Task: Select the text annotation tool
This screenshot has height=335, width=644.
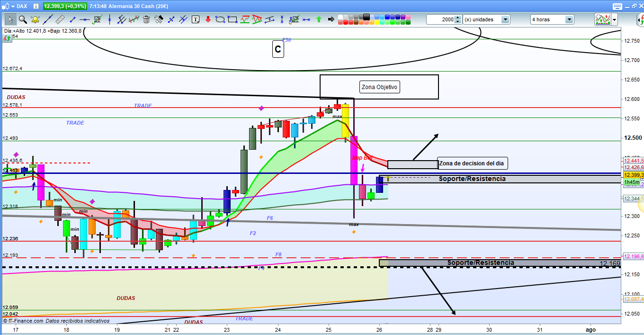Action: click(196, 19)
